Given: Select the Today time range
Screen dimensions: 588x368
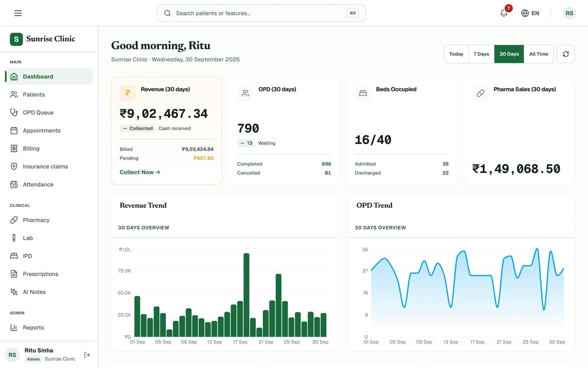Looking at the screenshot, I should (456, 54).
